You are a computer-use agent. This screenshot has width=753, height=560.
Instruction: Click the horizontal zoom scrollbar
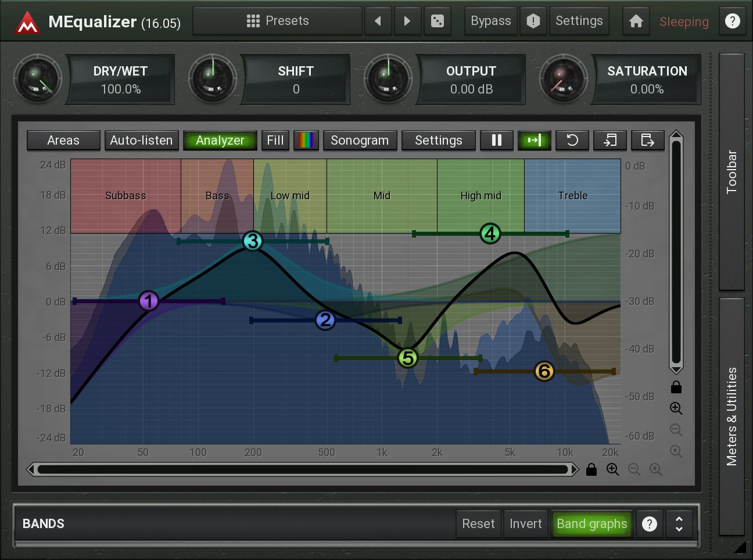click(x=303, y=469)
